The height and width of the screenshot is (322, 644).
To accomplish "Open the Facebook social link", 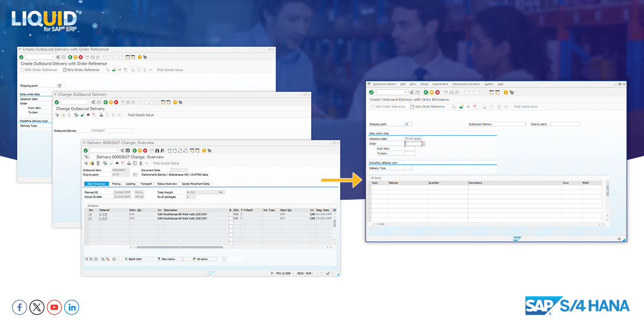I will (20, 307).
